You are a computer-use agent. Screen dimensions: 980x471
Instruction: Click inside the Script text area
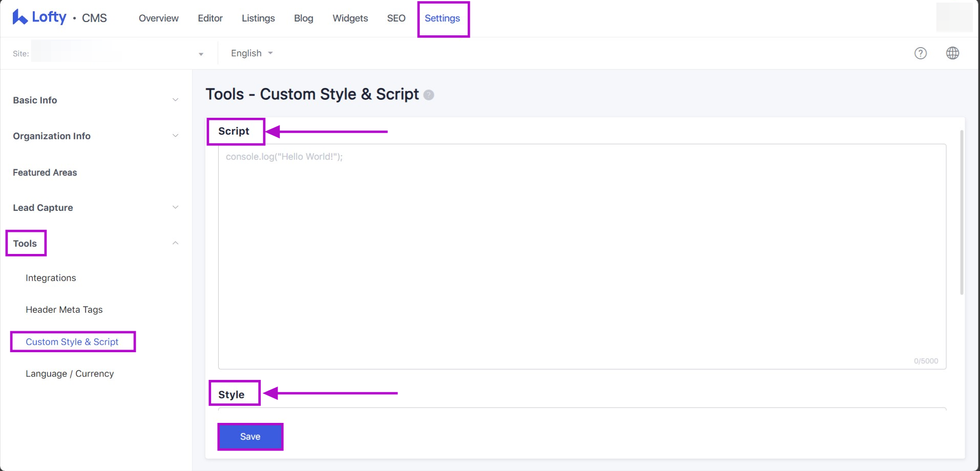[x=581, y=256]
